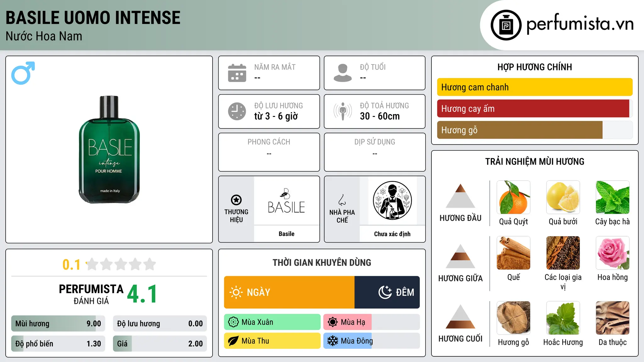
Task: Click the Thời gian khuyên dùng heading
Action: (322, 262)
